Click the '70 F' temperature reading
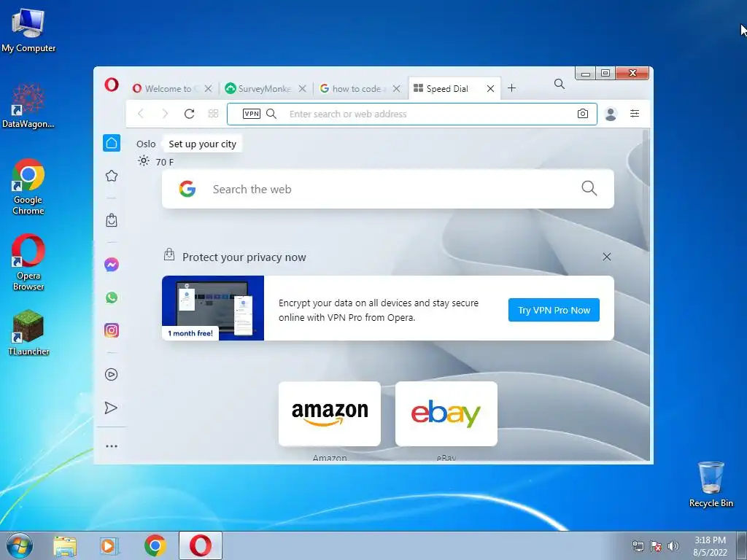 click(x=165, y=162)
